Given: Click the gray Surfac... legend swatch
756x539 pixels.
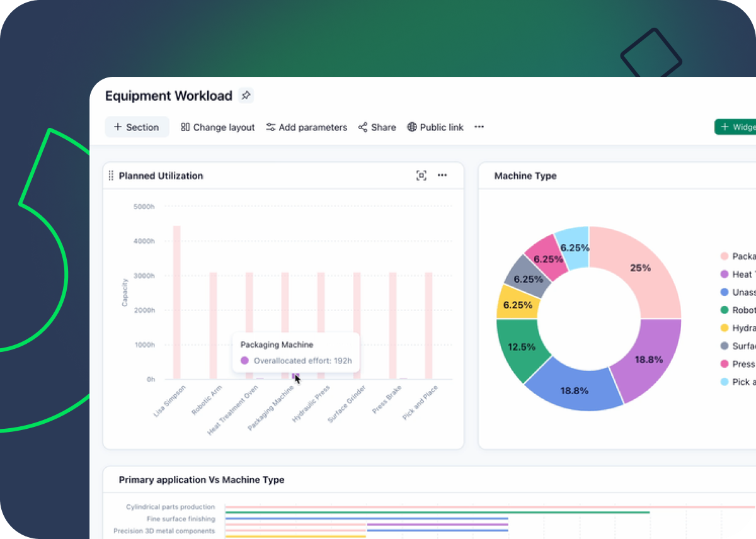Looking at the screenshot, I should pos(724,346).
